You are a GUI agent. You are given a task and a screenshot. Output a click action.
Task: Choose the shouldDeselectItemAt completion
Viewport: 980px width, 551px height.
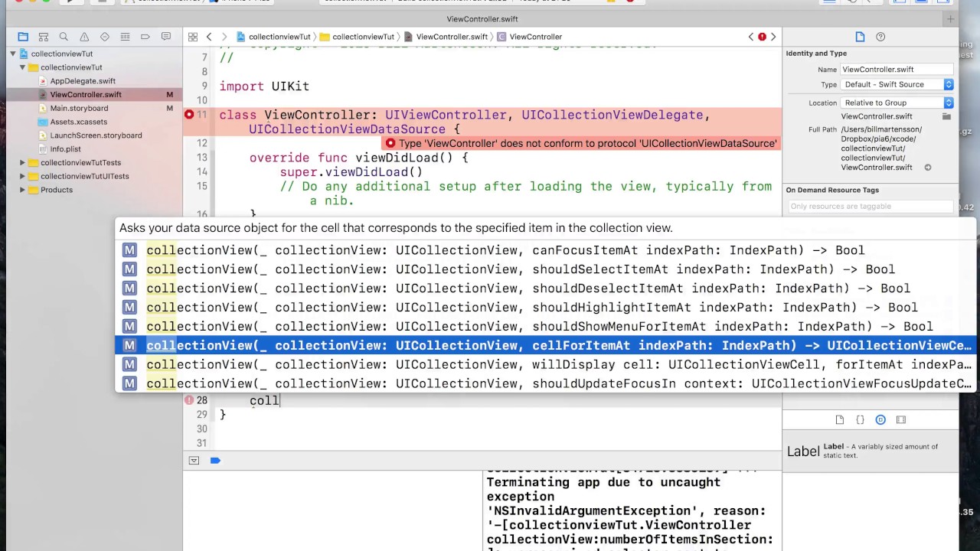click(x=545, y=289)
